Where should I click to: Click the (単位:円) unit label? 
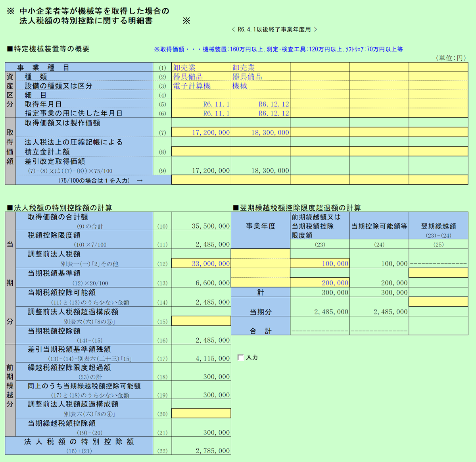click(x=451, y=58)
